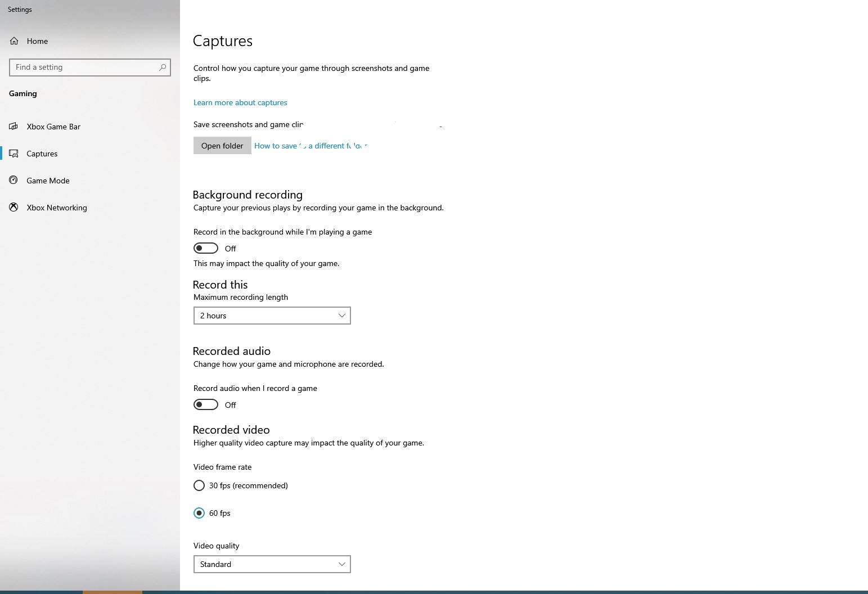
Task: Click the Open folder button
Action: click(x=222, y=146)
